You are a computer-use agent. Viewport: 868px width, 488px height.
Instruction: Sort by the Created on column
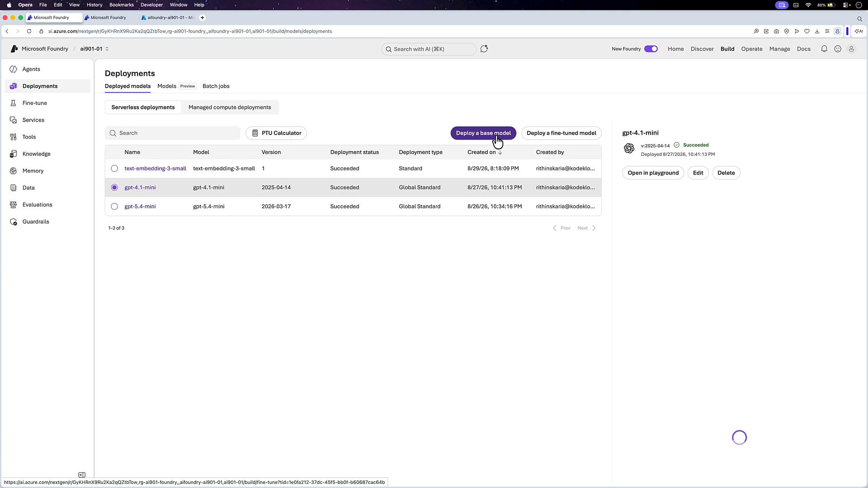[485, 152]
